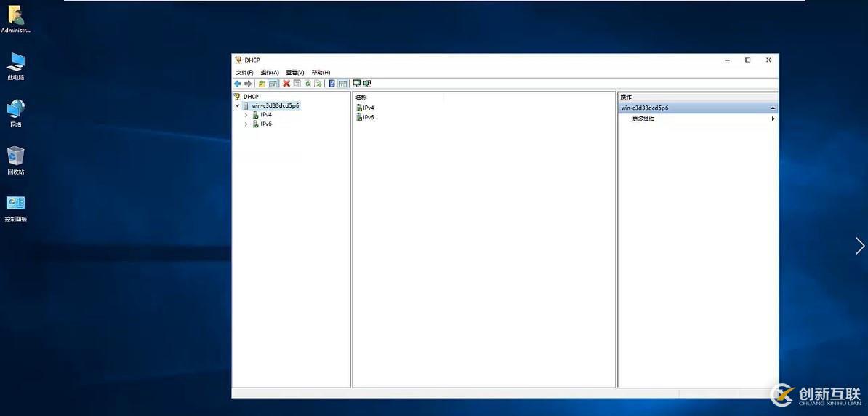Screen dimensions: 868x416
Task: Go back with the blue left arrow
Action: (238, 84)
